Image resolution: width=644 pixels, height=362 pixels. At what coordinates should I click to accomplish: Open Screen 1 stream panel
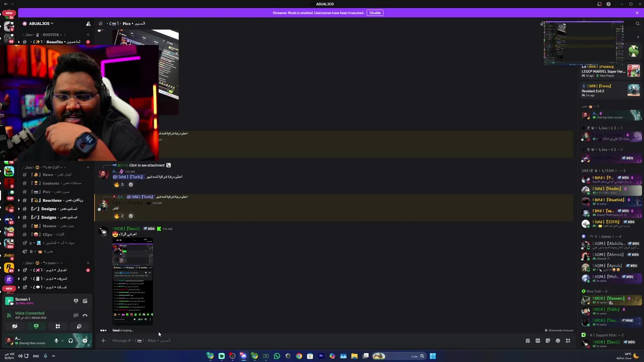pos(23,301)
